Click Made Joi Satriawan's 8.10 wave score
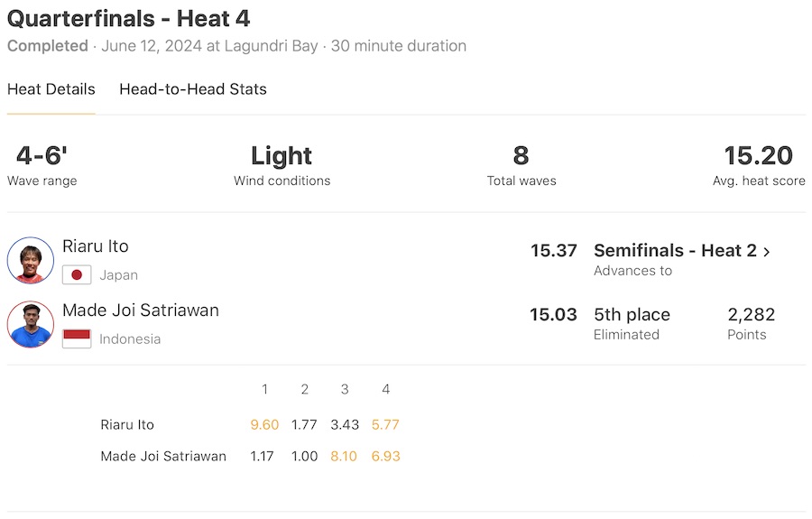This screenshot has height=519, width=812. click(344, 456)
